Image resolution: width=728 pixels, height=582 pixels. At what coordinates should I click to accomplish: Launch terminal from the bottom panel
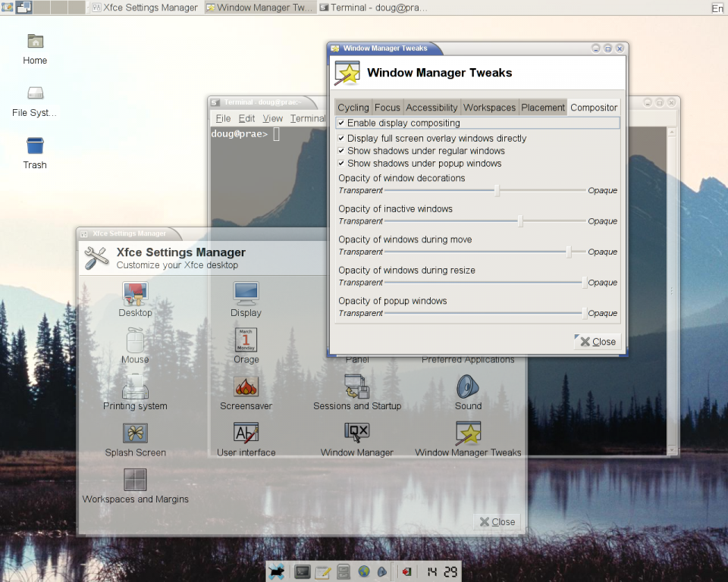[x=303, y=572]
